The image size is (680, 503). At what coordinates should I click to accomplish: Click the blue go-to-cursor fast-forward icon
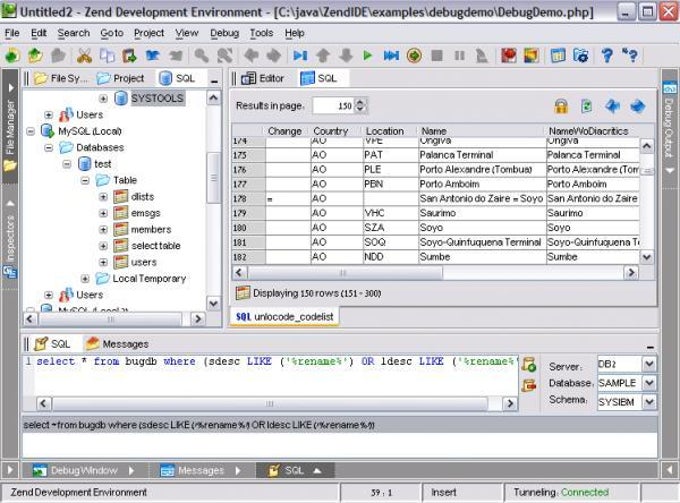[x=391, y=56]
